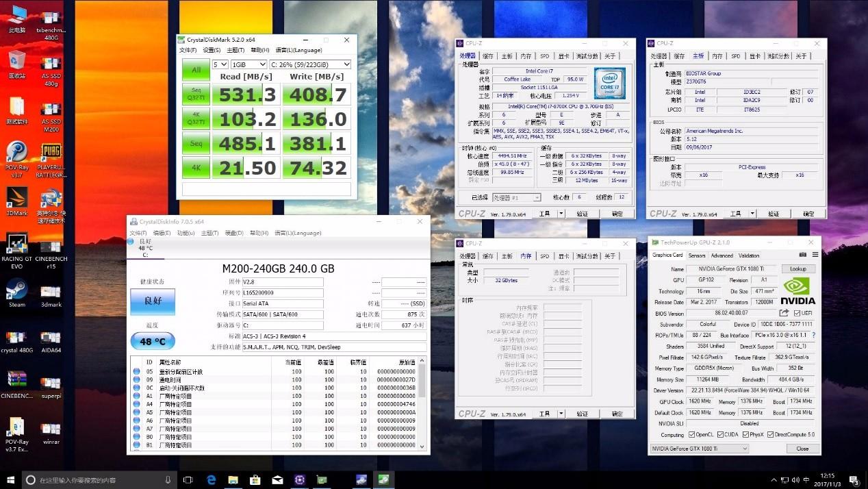Select the POV-Ray v3.7 desktop icon
The image size is (868, 489).
point(16,160)
